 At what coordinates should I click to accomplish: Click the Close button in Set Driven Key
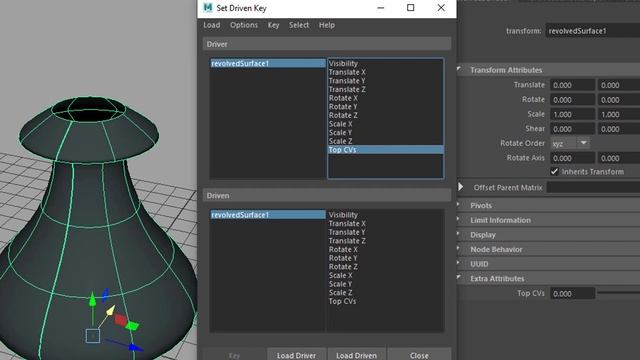click(x=419, y=354)
